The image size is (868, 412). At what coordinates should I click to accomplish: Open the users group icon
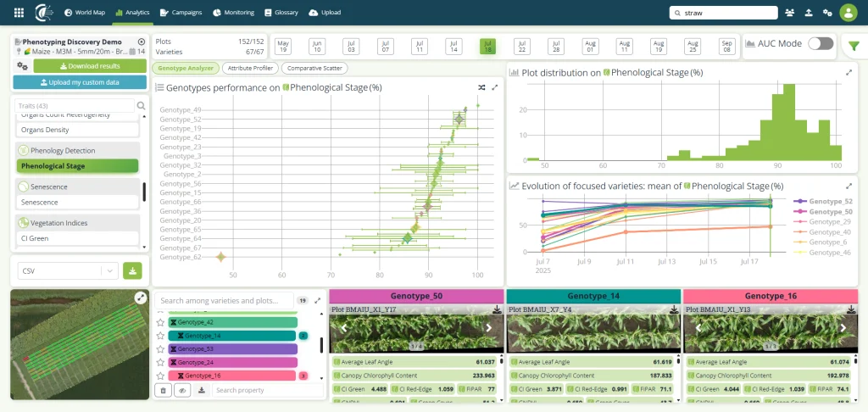(789, 12)
